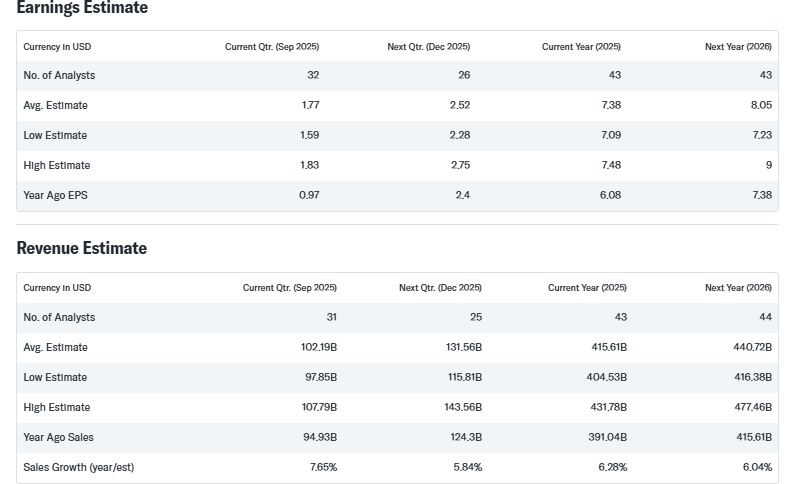Click the 7.65% sales growth value
The image size is (793, 484).
323,467
